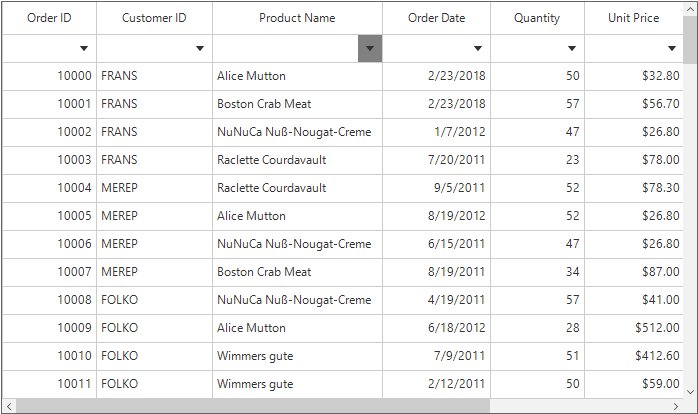Select unit price $56.70
Viewport: 698px width, 414px height.
pyautogui.click(x=634, y=105)
